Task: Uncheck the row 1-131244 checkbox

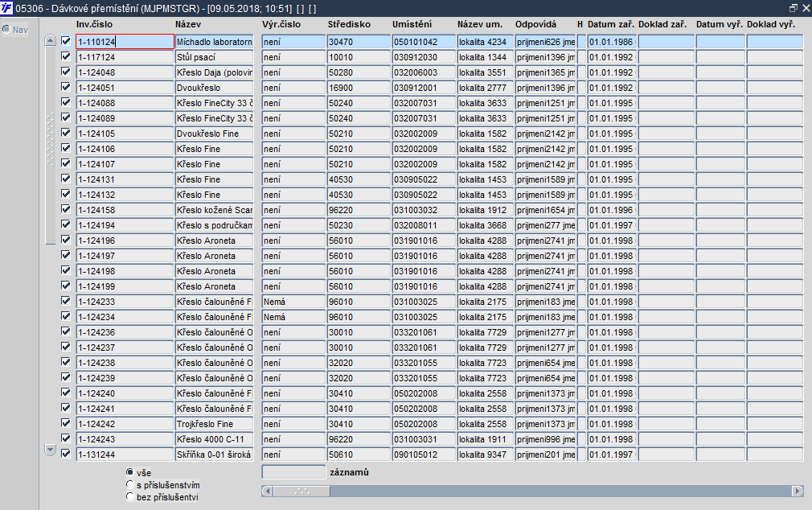Action: tap(66, 454)
